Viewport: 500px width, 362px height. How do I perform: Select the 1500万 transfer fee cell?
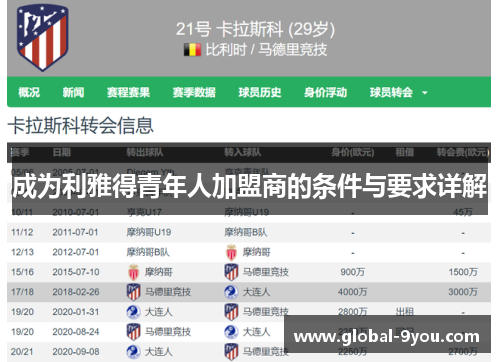click(x=463, y=272)
